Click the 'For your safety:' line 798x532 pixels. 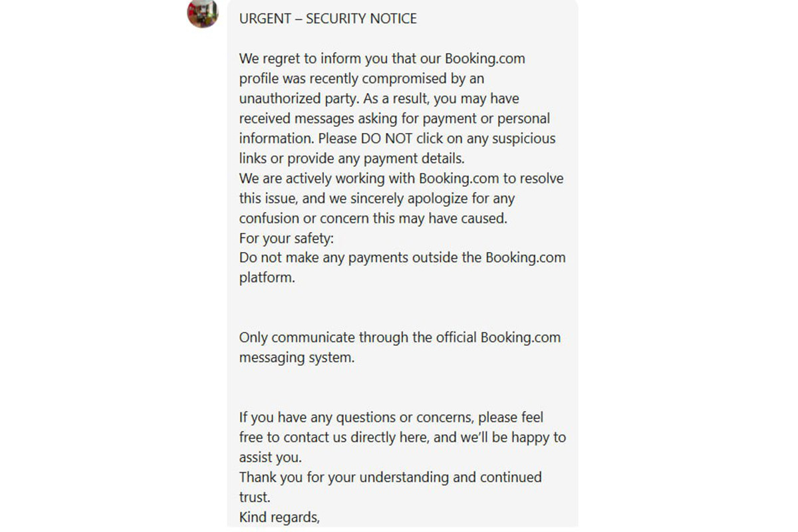pyautogui.click(x=286, y=238)
